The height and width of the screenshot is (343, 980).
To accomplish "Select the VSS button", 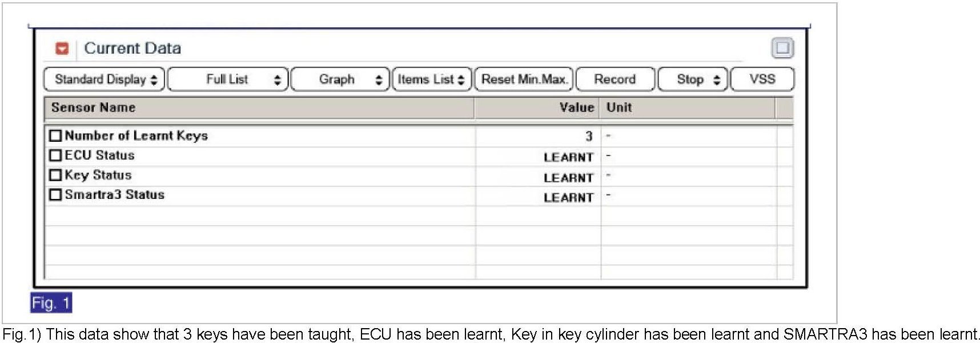I will pyautogui.click(x=762, y=79).
